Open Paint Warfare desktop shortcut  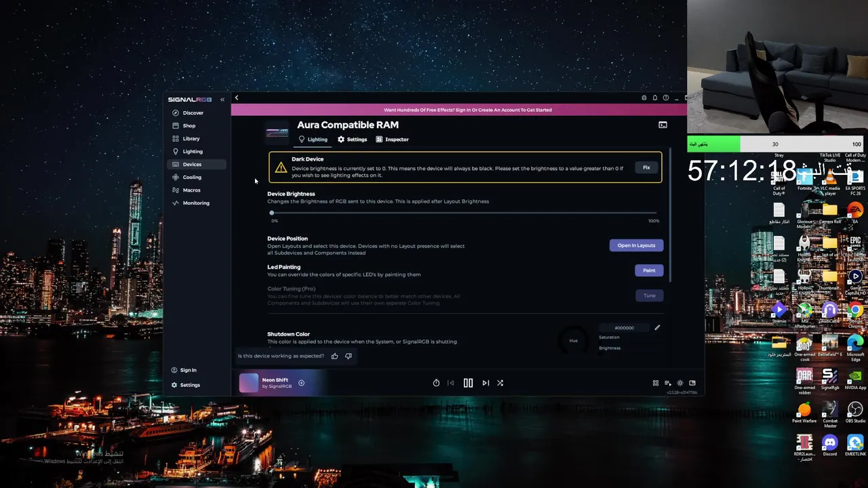pyautogui.click(x=805, y=413)
